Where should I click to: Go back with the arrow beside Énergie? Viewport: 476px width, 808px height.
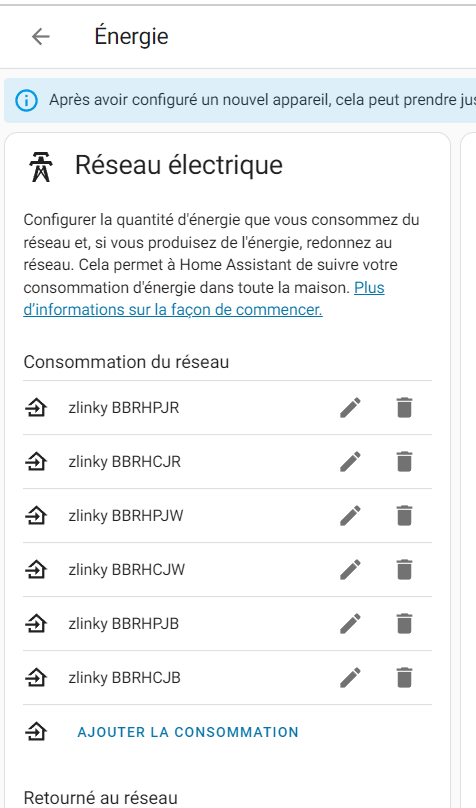[x=40, y=37]
